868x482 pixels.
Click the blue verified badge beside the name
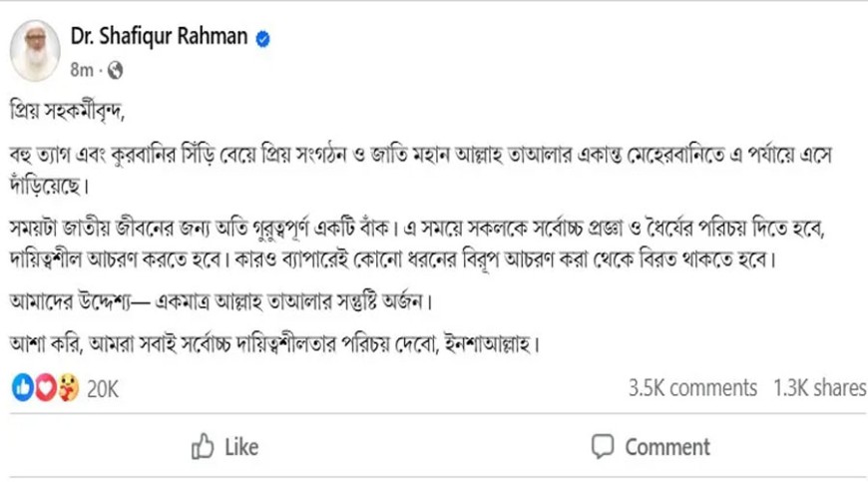click(x=262, y=39)
